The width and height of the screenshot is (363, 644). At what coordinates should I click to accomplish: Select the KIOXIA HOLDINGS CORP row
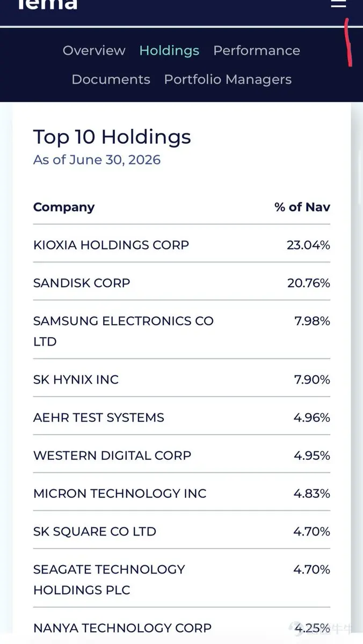[181, 244]
